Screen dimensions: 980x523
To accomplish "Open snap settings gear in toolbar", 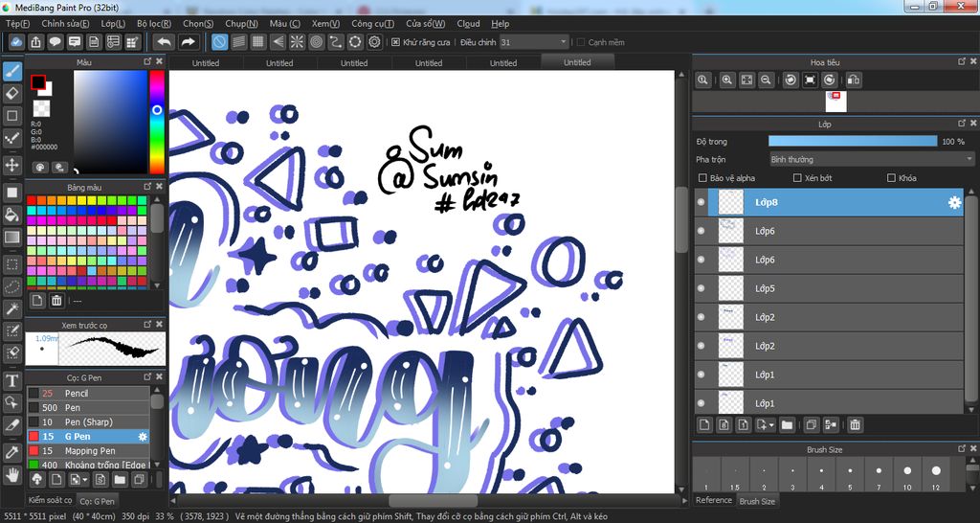I will coord(374,42).
